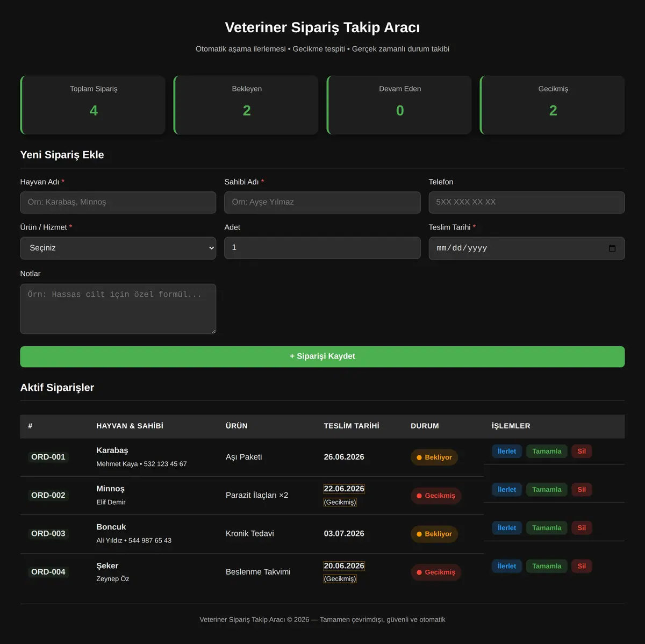Advance order ORD-002 with İlerlet
The height and width of the screenshot is (644, 645).
click(507, 490)
